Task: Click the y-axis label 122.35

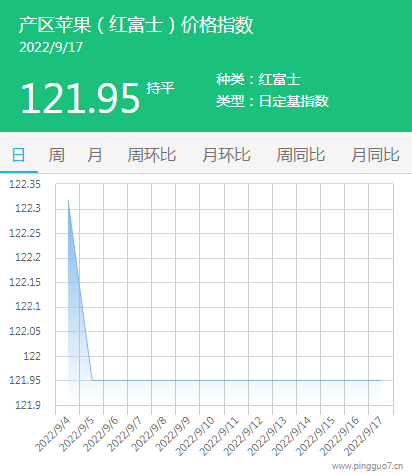Action: (x=25, y=184)
